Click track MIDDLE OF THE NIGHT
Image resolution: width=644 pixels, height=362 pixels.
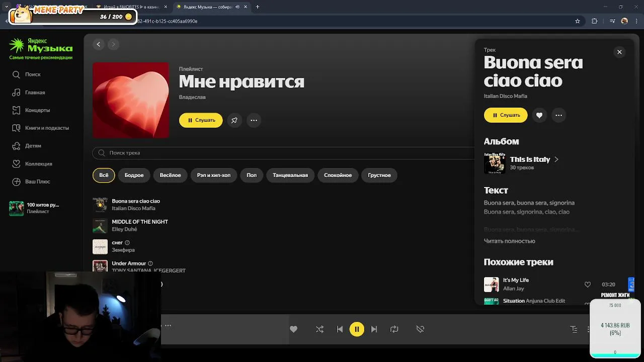pyautogui.click(x=140, y=222)
